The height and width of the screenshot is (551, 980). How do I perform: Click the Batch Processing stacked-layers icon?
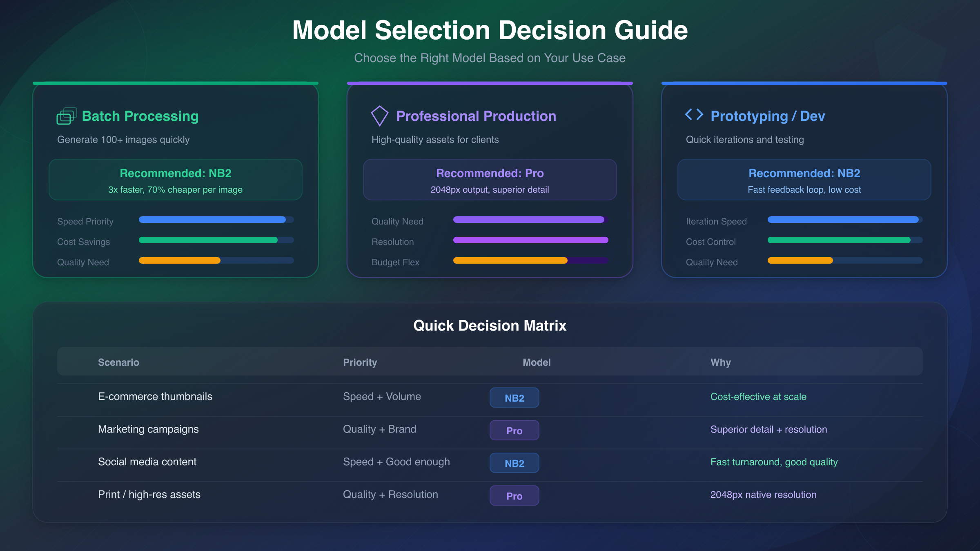[x=67, y=116]
